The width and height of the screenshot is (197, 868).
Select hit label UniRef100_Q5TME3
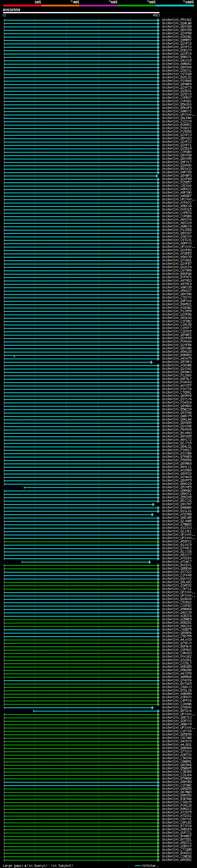click(x=177, y=362)
